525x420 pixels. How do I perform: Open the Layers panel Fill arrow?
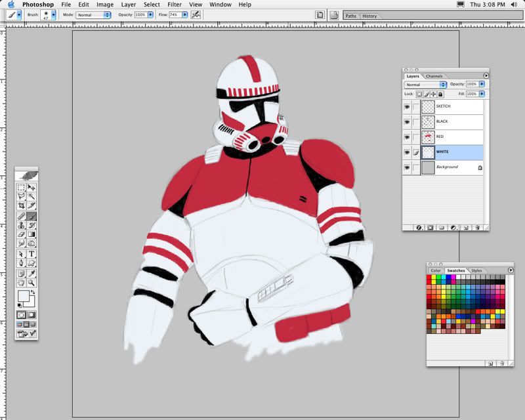pyautogui.click(x=482, y=94)
